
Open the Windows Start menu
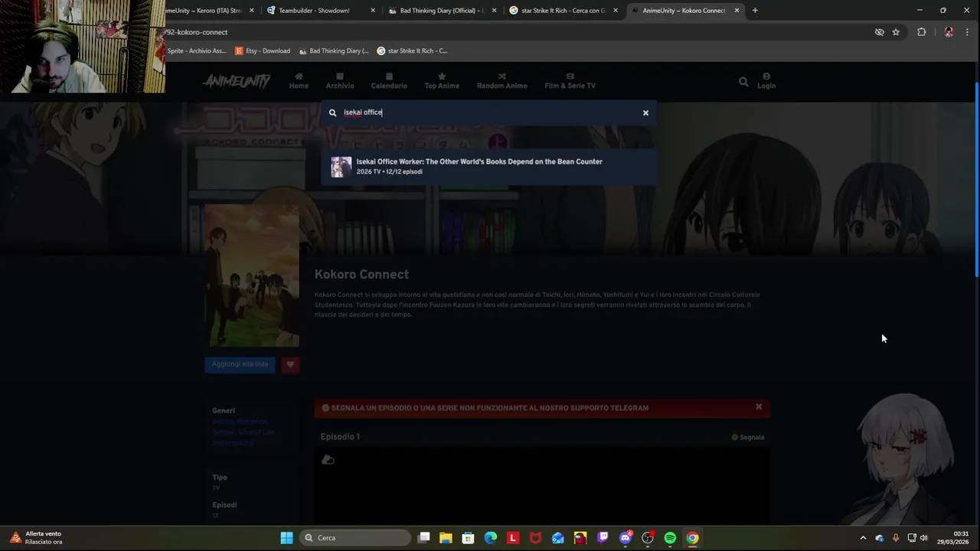(x=286, y=538)
